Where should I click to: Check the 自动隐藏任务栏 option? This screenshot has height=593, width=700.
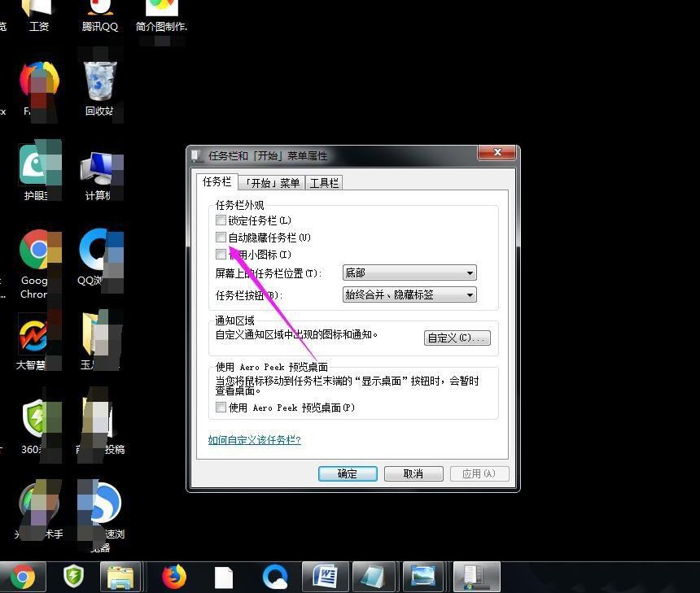pos(221,237)
